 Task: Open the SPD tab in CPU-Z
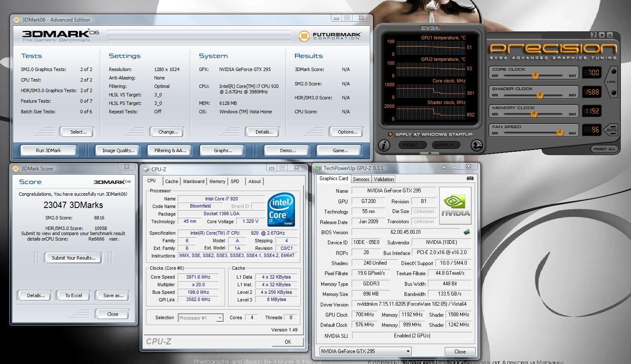pyautogui.click(x=235, y=181)
